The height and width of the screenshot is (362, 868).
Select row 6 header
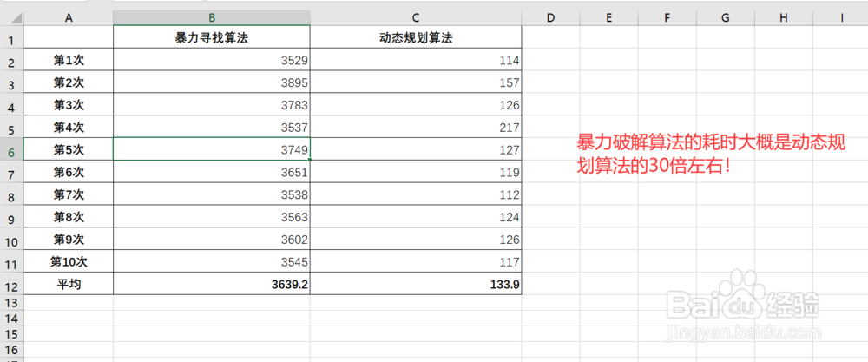[x=11, y=149]
